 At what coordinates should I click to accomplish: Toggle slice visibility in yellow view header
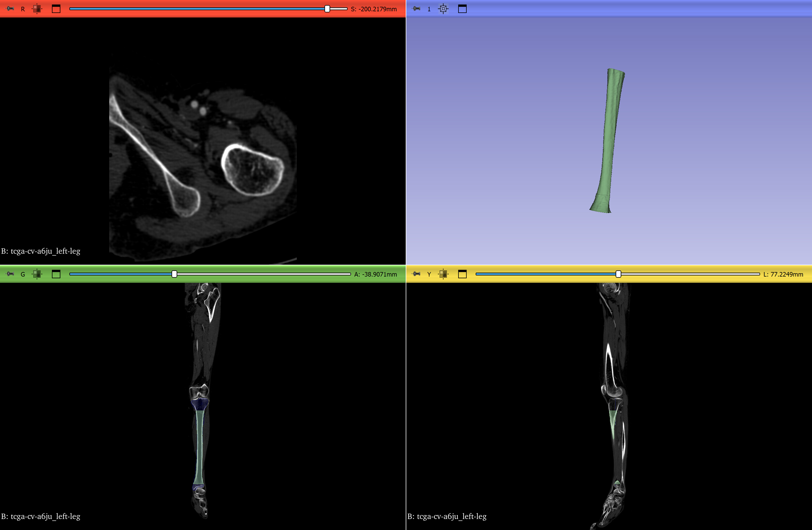click(443, 274)
